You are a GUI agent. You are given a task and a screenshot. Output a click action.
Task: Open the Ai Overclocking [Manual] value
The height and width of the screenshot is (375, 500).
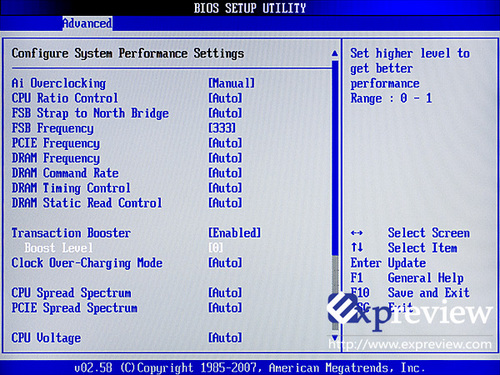232,83
